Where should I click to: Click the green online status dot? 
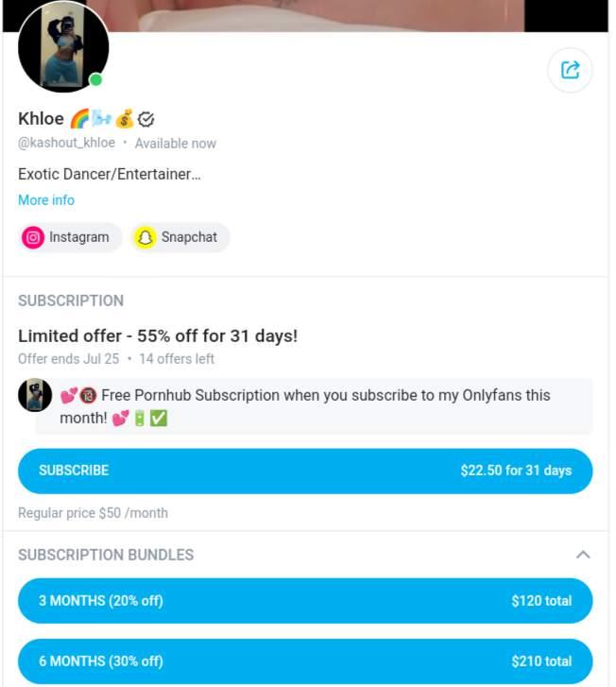click(x=95, y=79)
